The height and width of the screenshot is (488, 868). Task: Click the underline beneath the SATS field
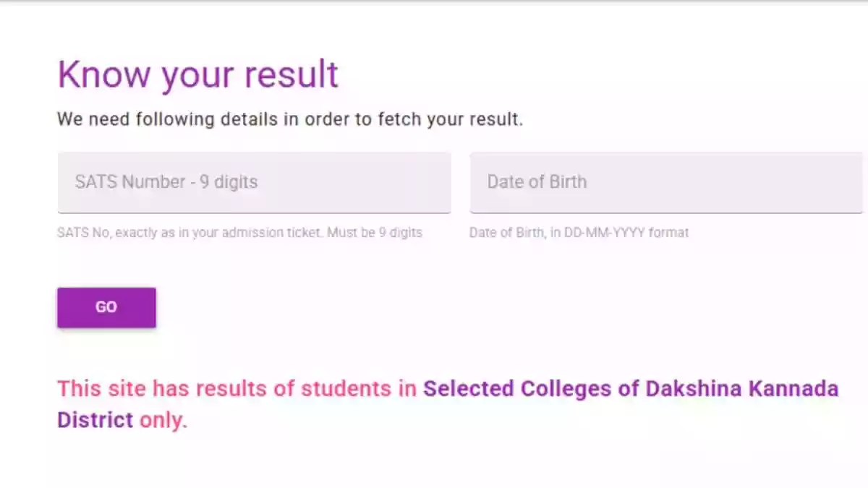point(253,213)
